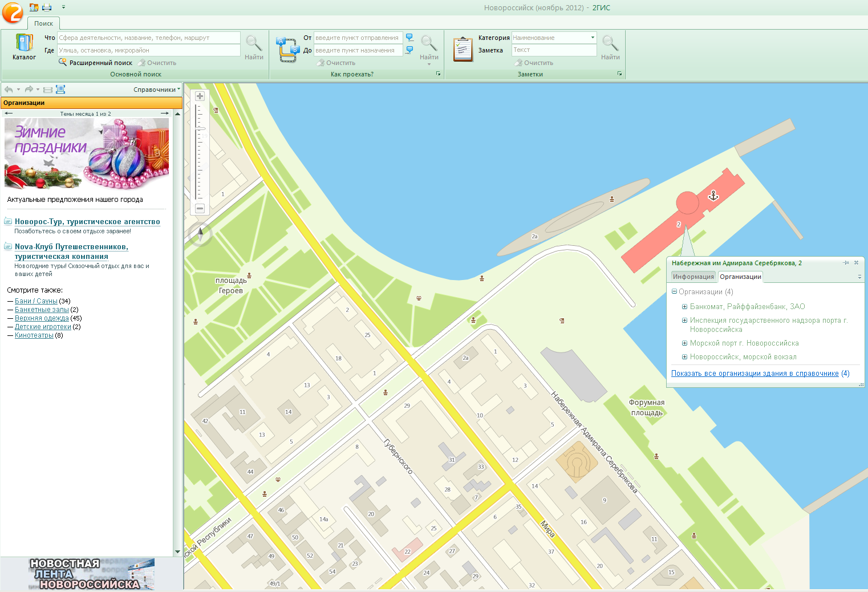This screenshot has width=868, height=592.
Task: Click the Что search input field
Action: pyautogui.click(x=148, y=38)
